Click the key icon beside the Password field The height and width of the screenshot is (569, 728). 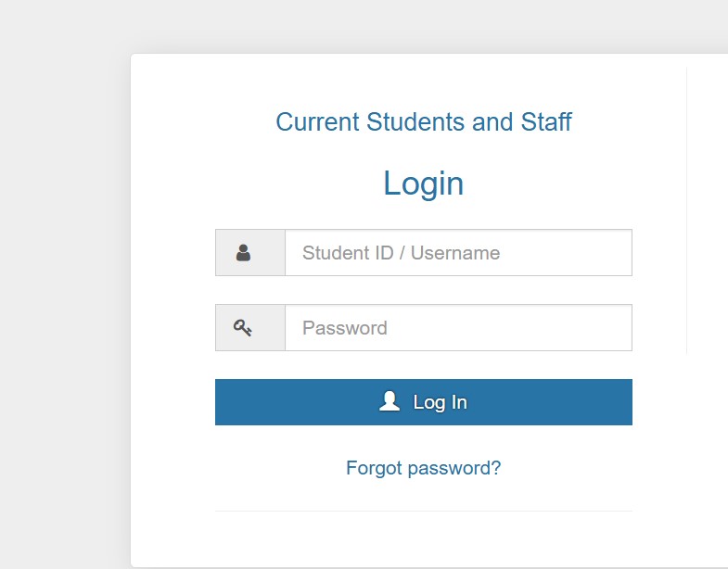pos(242,328)
